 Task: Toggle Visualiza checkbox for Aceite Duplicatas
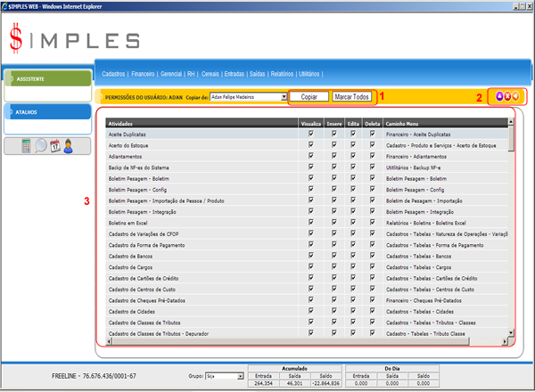coord(310,134)
